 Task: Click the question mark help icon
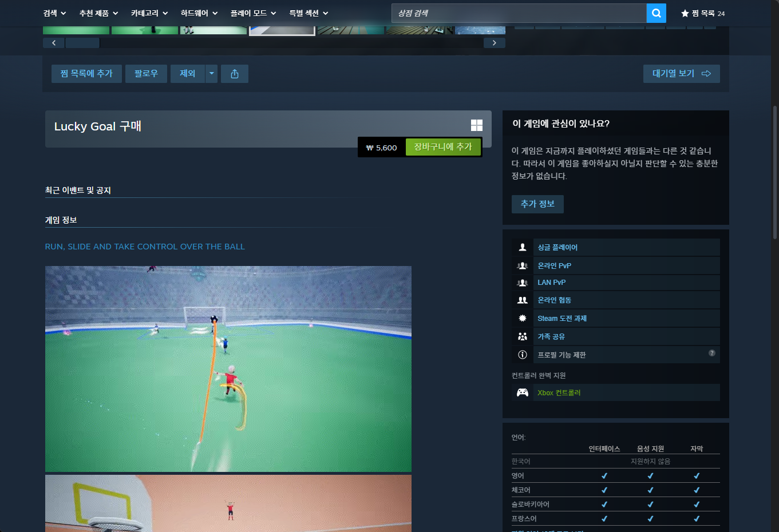point(712,353)
